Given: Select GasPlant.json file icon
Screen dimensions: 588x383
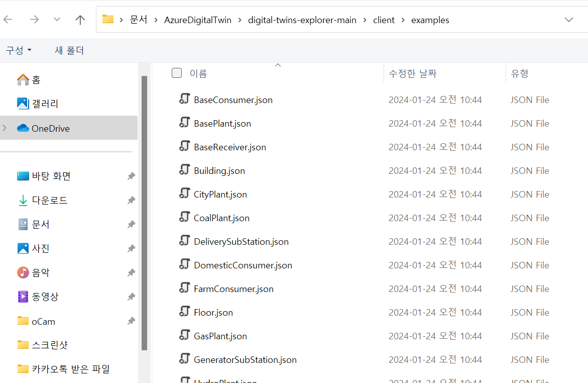Looking at the screenshot, I should point(184,335).
